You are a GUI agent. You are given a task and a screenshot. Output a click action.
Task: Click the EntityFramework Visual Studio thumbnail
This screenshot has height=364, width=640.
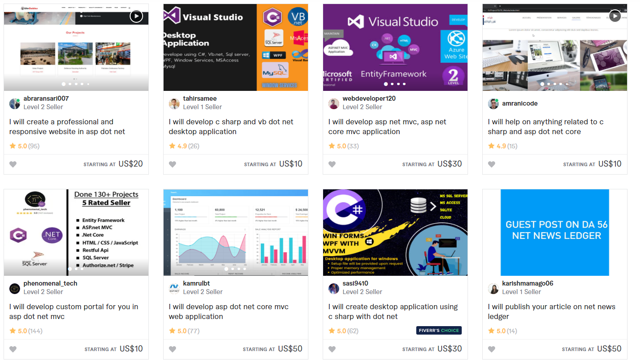tap(395, 47)
